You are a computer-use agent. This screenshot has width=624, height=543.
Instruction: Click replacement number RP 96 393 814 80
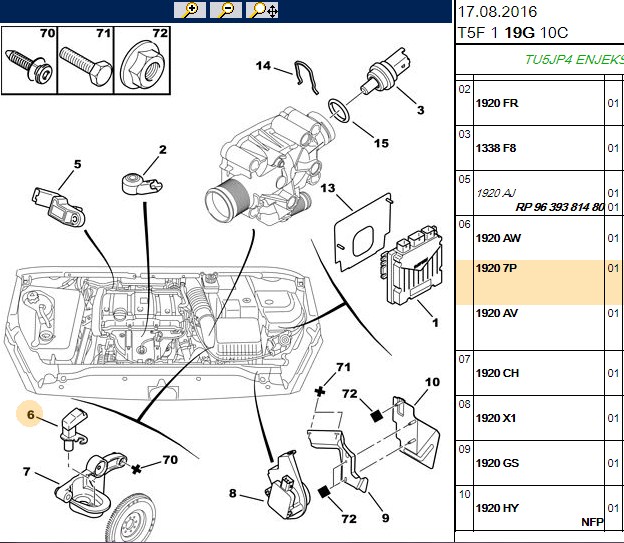coord(560,207)
